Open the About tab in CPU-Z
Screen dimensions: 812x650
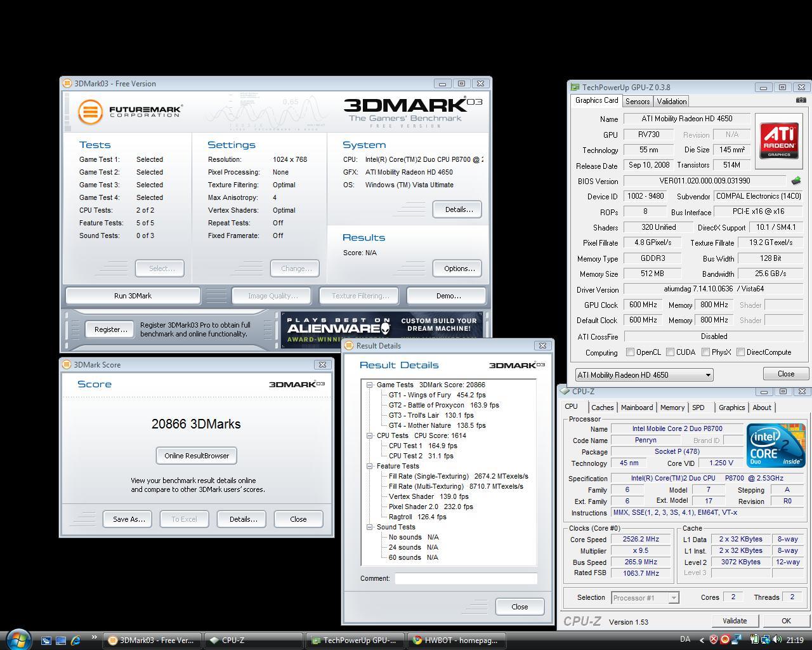[x=762, y=408]
